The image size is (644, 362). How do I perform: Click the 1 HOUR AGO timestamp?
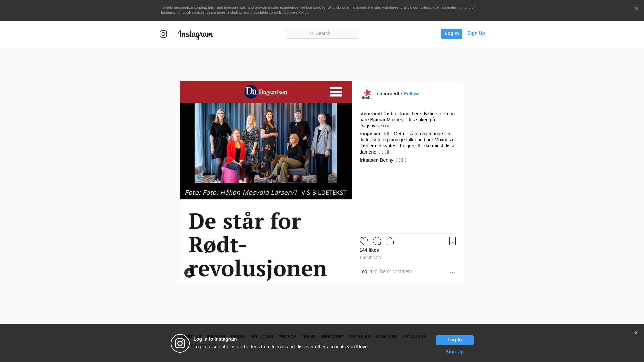[x=370, y=258]
